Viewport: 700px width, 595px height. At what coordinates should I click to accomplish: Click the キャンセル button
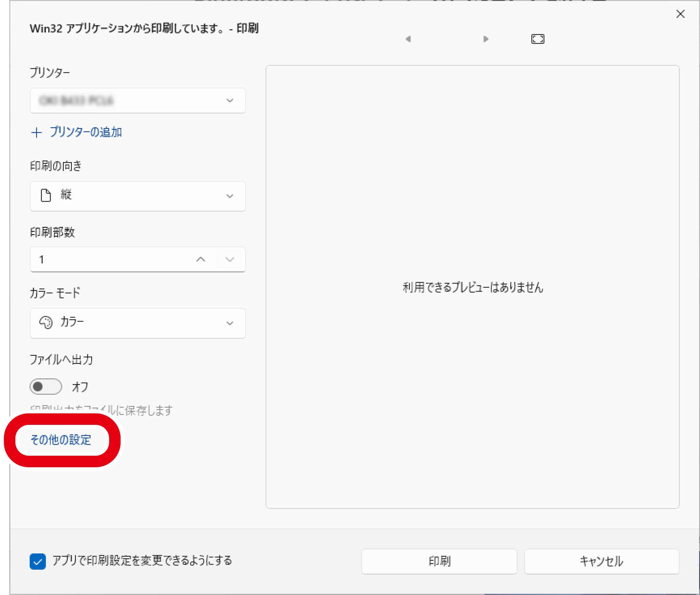601,561
